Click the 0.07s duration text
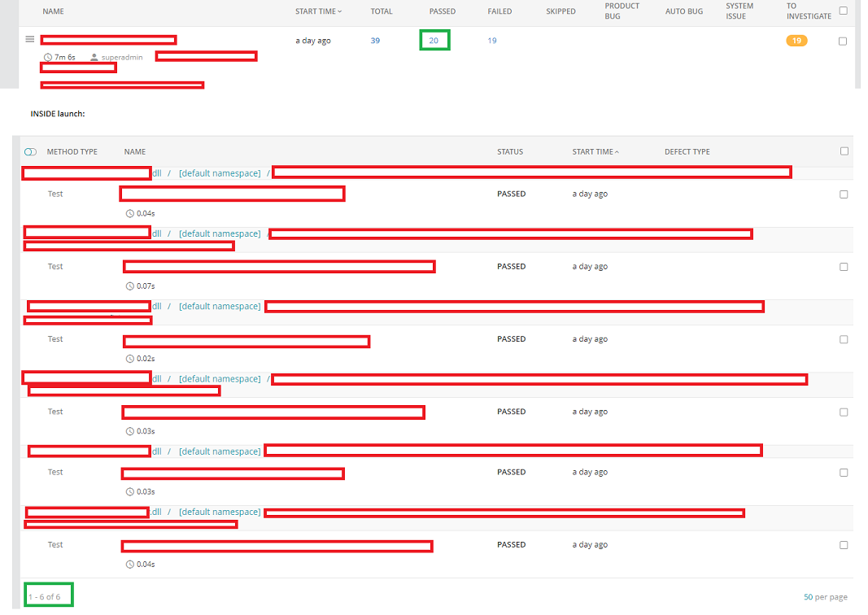Image resolution: width=868 pixels, height=615 pixels. (146, 286)
